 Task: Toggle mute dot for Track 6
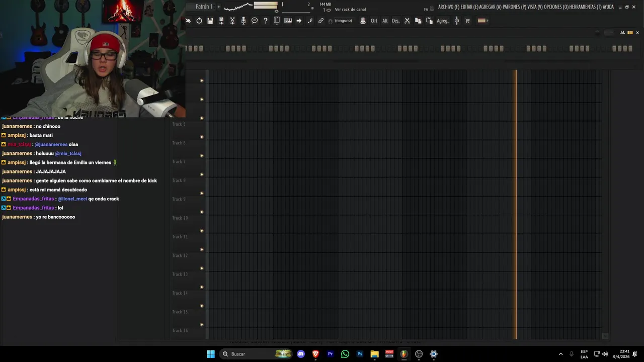coord(202,155)
